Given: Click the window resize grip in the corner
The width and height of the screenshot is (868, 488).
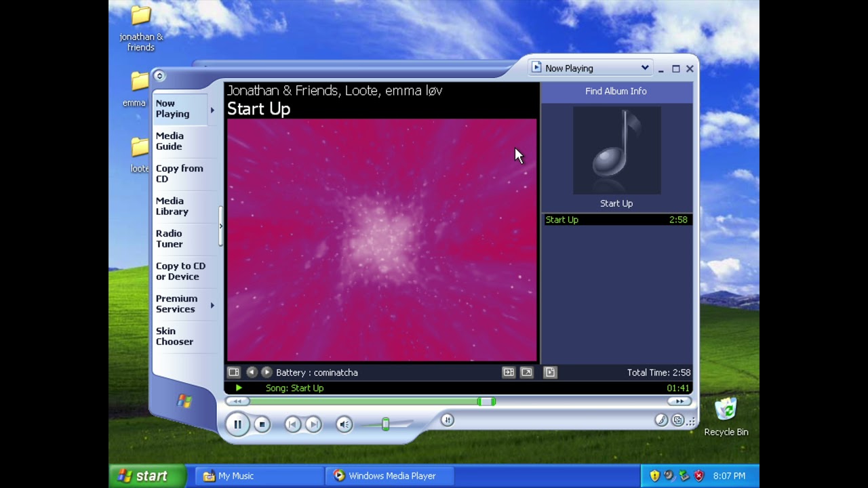Looking at the screenshot, I should [691, 422].
